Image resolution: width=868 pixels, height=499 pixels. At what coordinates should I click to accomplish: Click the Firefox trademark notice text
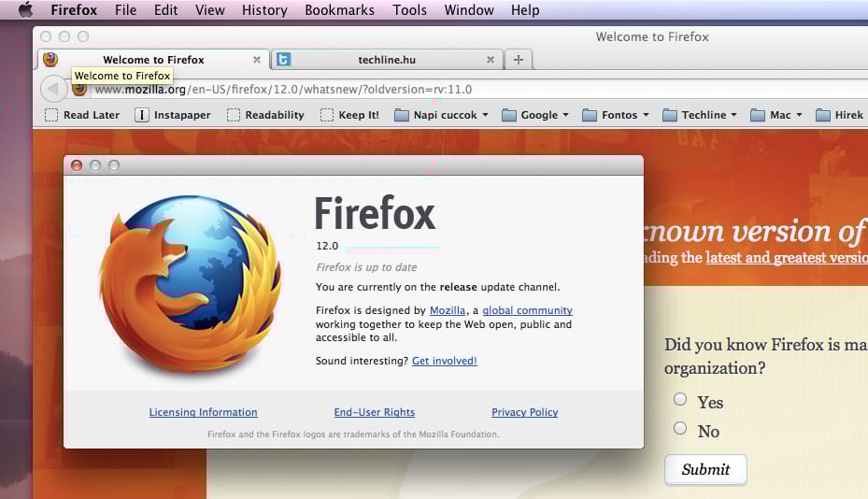(x=353, y=435)
